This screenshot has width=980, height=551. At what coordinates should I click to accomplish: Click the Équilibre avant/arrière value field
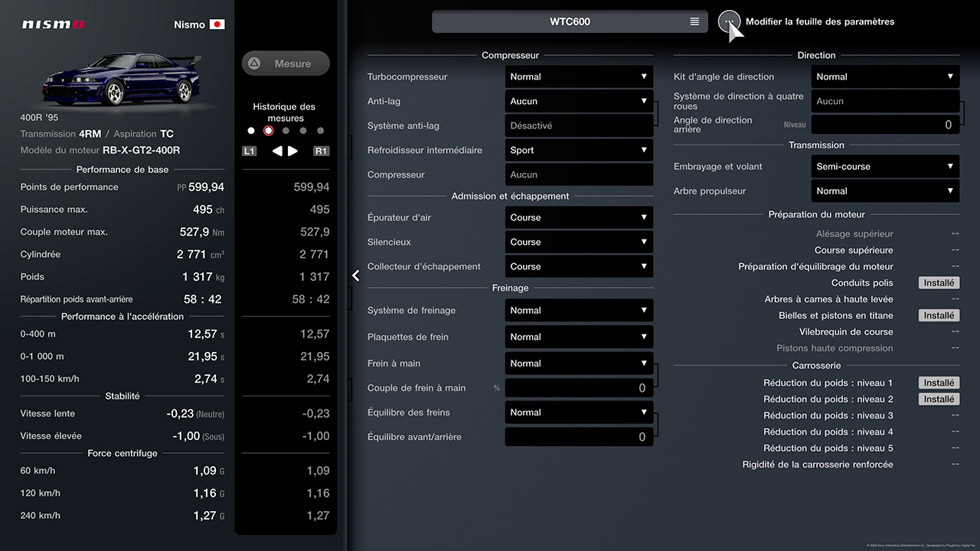pyautogui.click(x=579, y=437)
